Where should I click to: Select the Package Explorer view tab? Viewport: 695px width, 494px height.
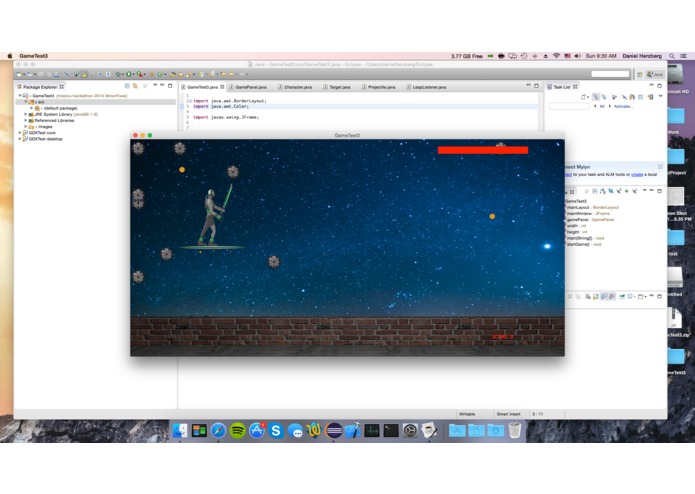pyautogui.click(x=40, y=87)
